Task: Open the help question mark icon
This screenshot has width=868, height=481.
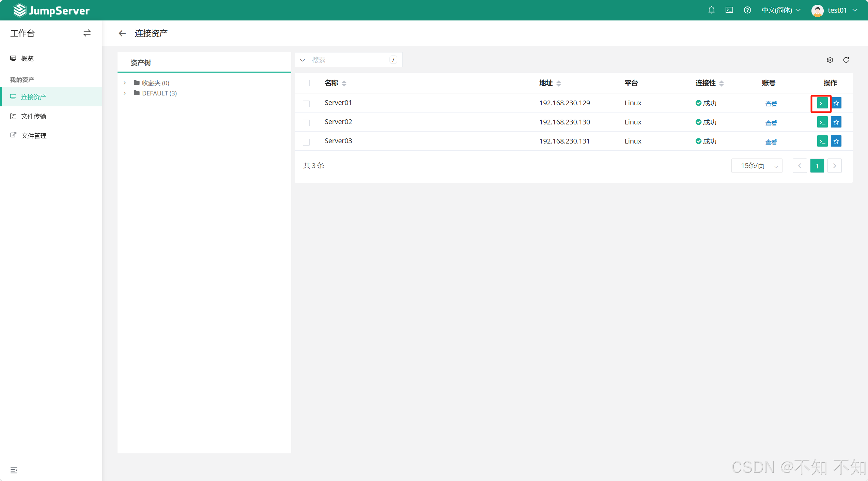Action: pyautogui.click(x=747, y=10)
